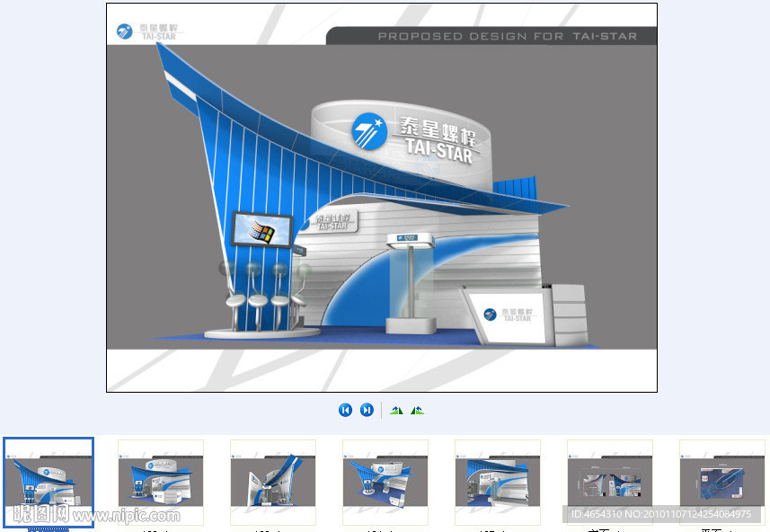Viewport: 770px width, 532px height.
Task: Open the third thumbnail with the tall curved blue wing
Action: (x=273, y=482)
